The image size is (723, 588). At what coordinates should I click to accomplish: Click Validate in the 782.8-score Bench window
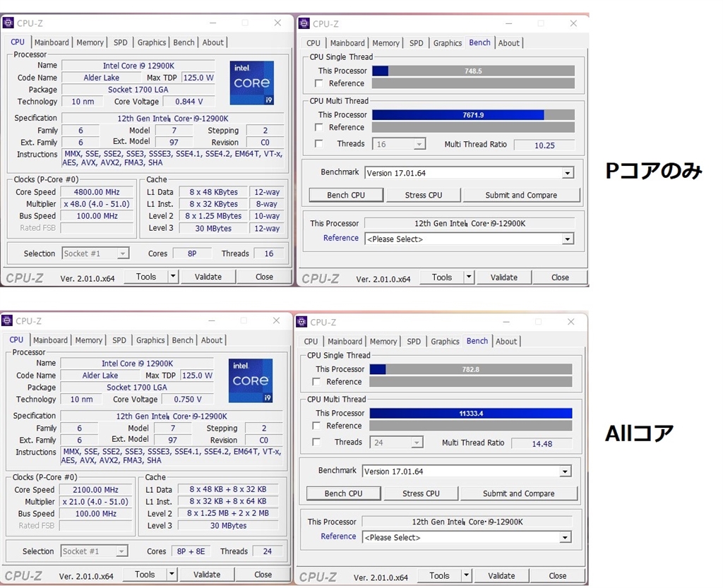[501, 575]
